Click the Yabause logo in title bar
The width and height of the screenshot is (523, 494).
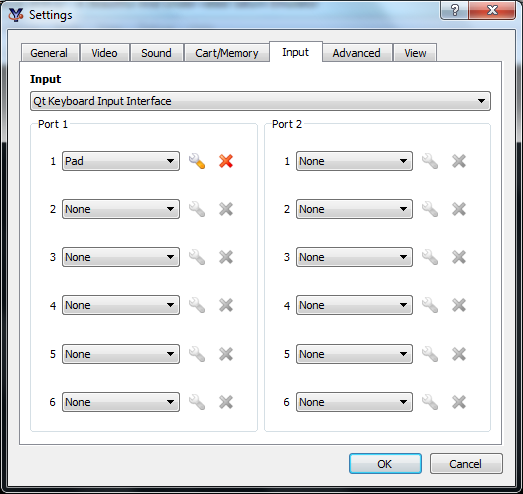click(16, 15)
